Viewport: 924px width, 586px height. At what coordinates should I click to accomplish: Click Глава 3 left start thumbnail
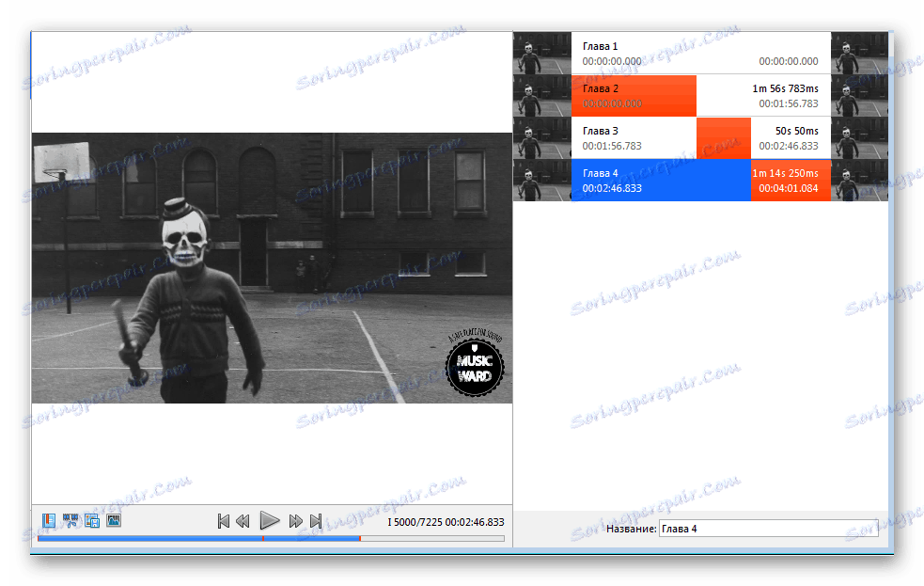542,138
